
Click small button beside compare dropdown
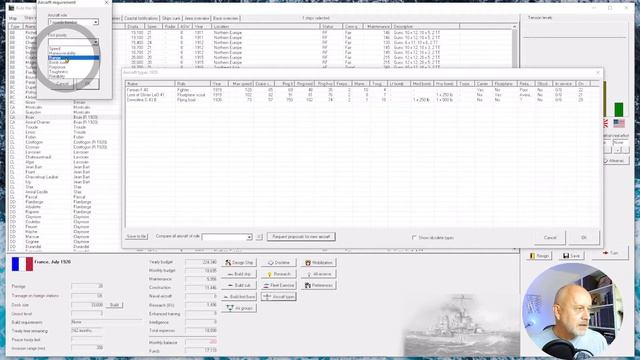click(x=259, y=237)
